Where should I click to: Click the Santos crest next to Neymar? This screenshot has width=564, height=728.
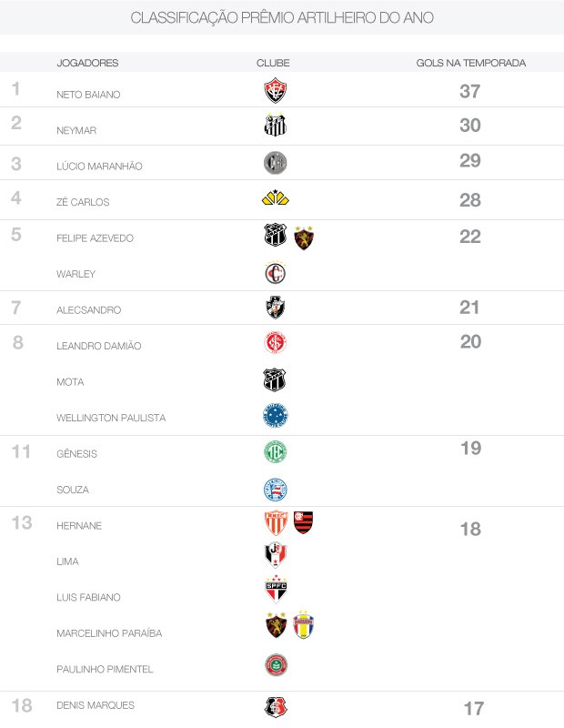276,125
